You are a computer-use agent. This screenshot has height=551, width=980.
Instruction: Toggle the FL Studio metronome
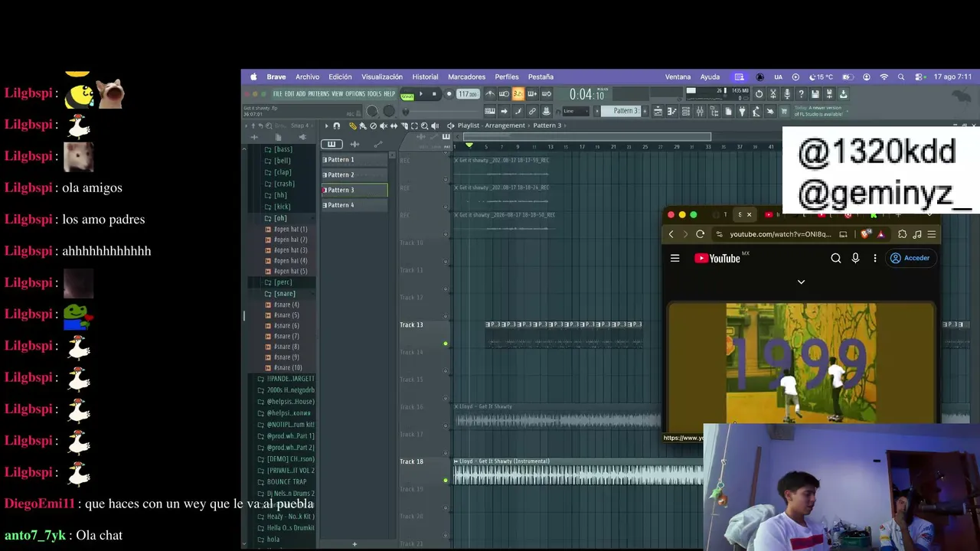pos(490,94)
